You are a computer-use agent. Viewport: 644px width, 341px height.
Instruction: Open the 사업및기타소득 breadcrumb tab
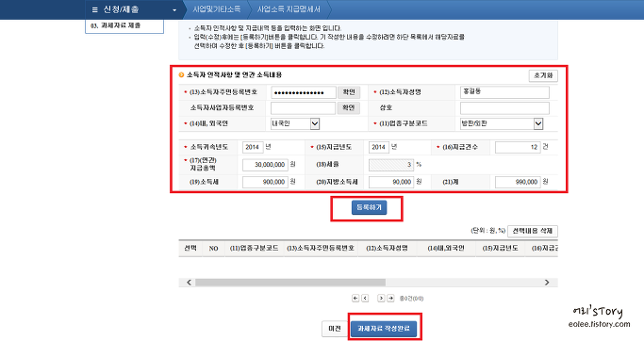point(217,9)
